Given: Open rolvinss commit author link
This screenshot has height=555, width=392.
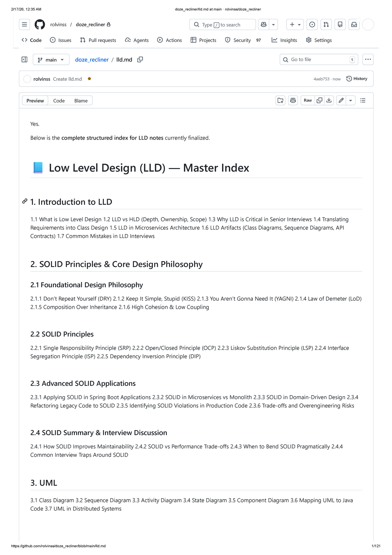Looking at the screenshot, I should [42, 79].
